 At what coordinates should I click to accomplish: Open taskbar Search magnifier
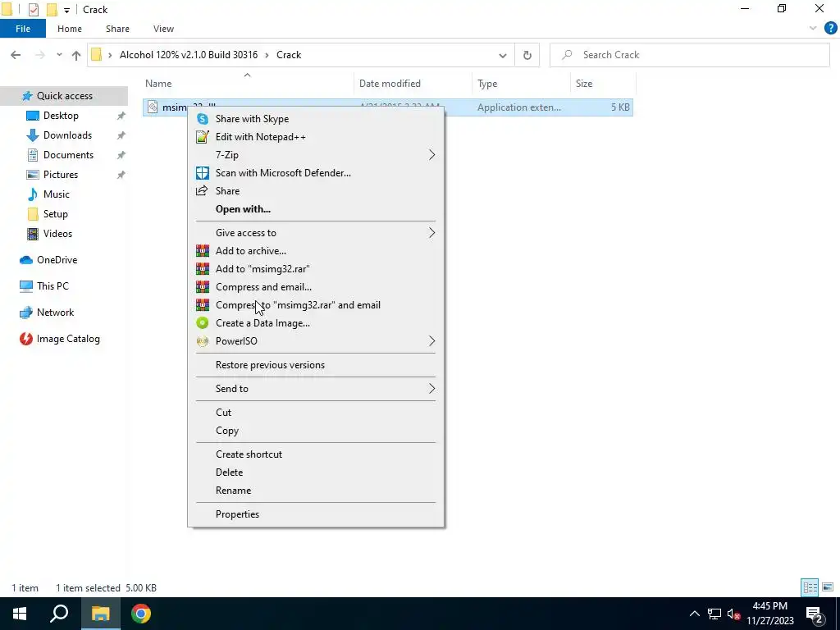[59, 614]
